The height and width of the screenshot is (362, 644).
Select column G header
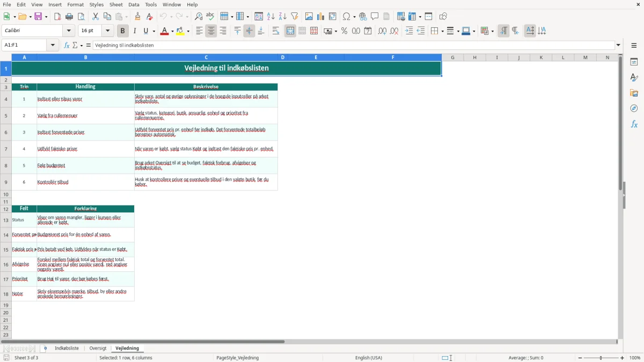[452, 57]
